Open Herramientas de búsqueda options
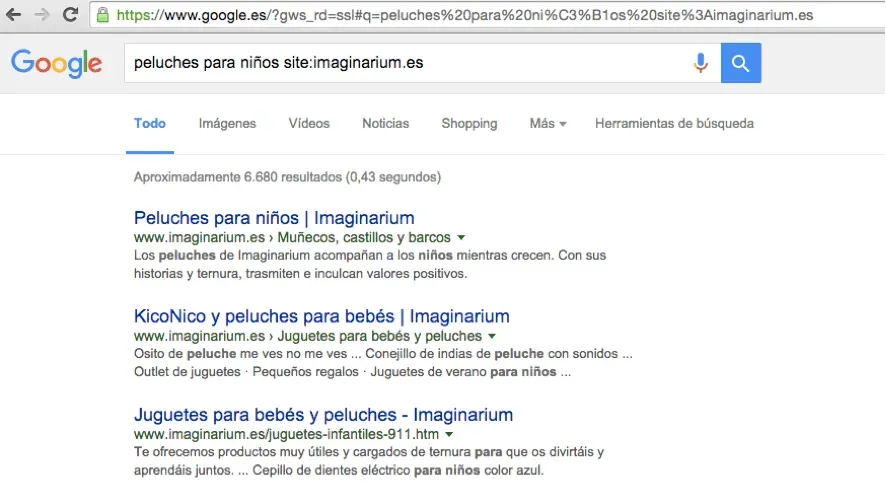Viewport: 886px width, 482px height. pyautogui.click(x=674, y=123)
